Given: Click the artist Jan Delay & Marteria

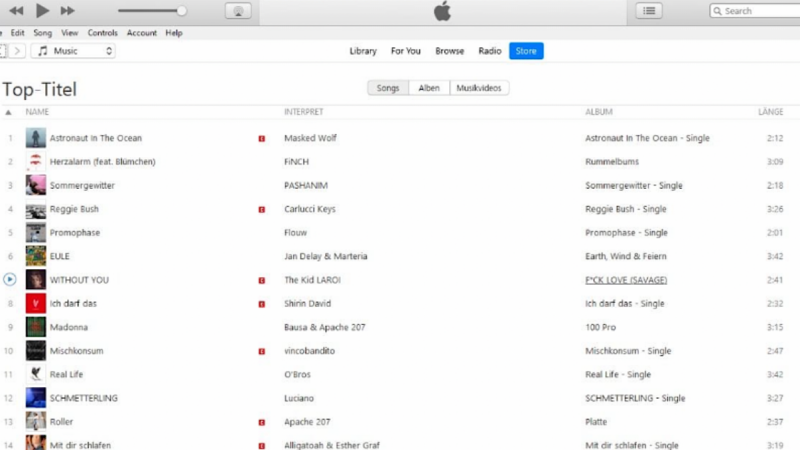Looking at the screenshot, I should [326, 256].
